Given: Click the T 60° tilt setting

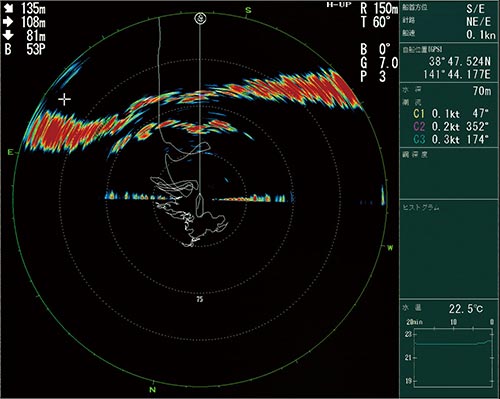Looking at the screenshot, I should 375,22.
